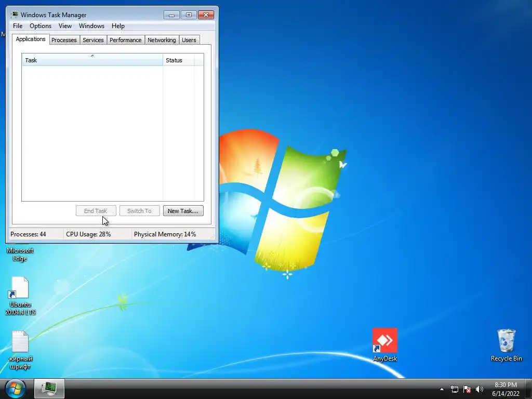This screenshot has width=532, height=399.
Task: Maximize the Task Manager window
Action: 189,15
